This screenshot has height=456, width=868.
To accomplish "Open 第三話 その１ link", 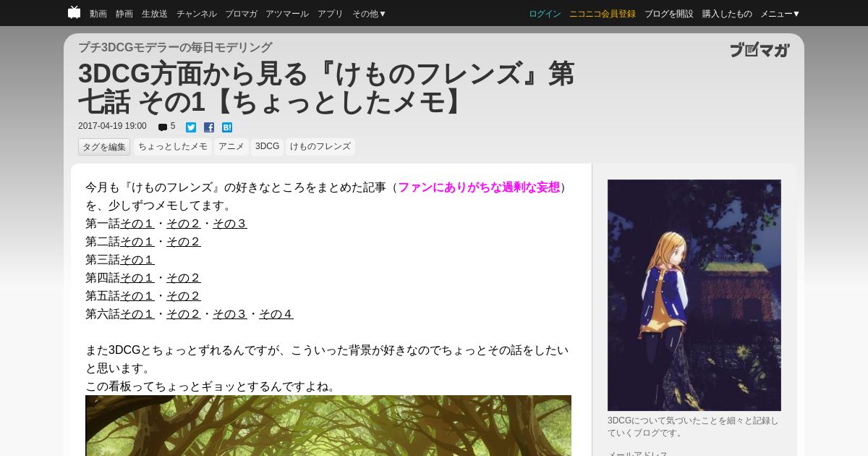I will [137, 260].
